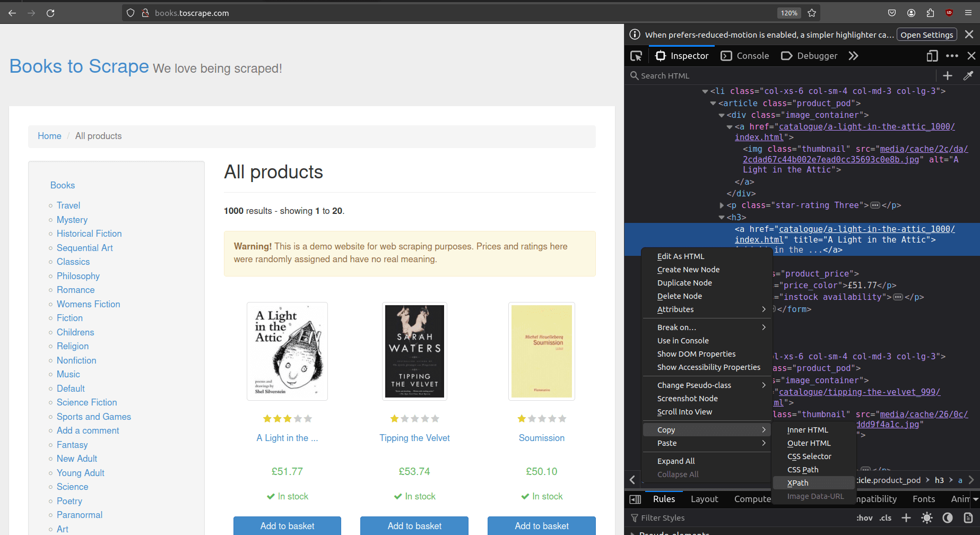The height and width of the screenshot is (535, 980).
Task: Collapse the div image_container node
Action: (722, 115)
